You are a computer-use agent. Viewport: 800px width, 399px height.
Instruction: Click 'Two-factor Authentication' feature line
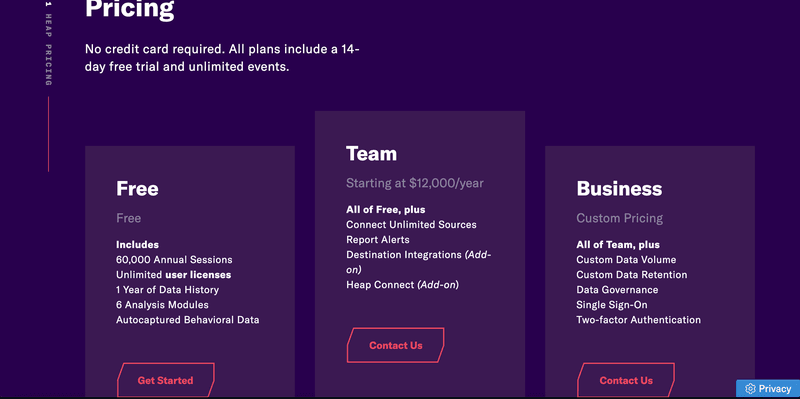638,320
